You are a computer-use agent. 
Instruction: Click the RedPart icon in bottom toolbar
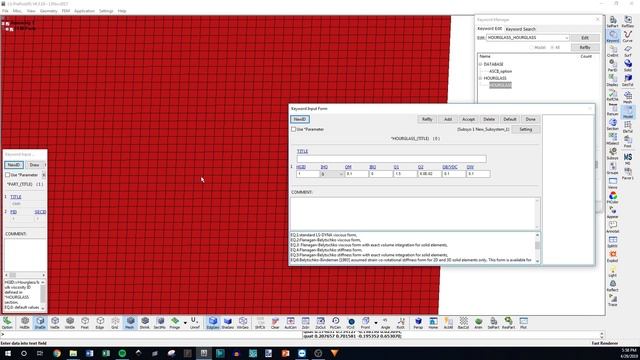tap(508, 322)
